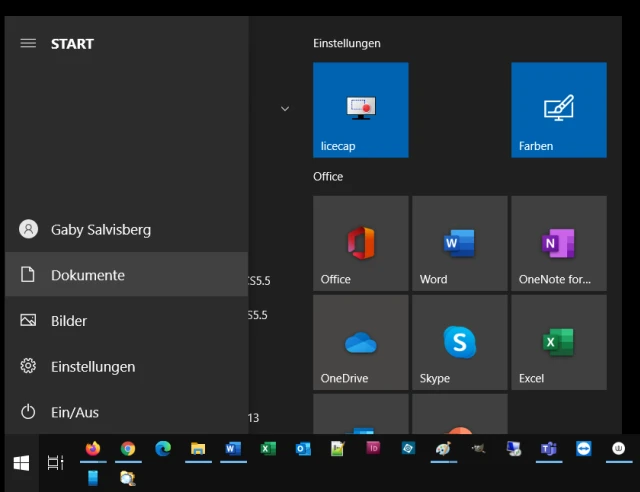Open Google Chrome from the taskbar
The width and height of the screenshot is (640, 492).
128,449
